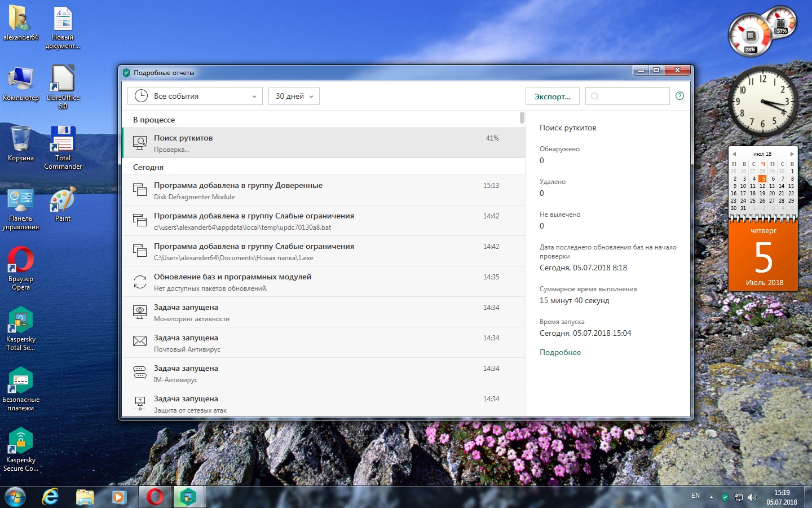
Task: Click the database update event icon
Action: pyautogui.click(x=140, y=282)
